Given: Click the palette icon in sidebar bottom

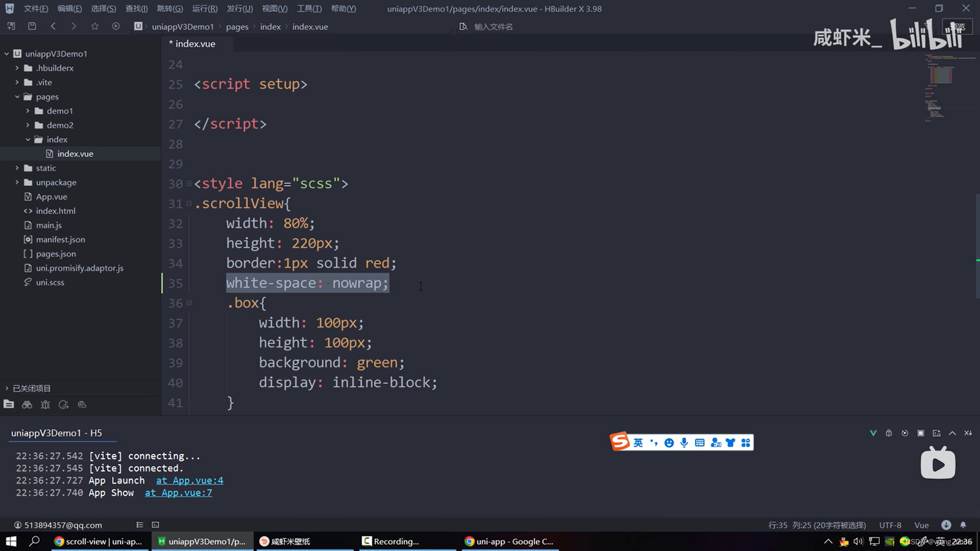Looking at the screenshot, I should coord(82,404).
